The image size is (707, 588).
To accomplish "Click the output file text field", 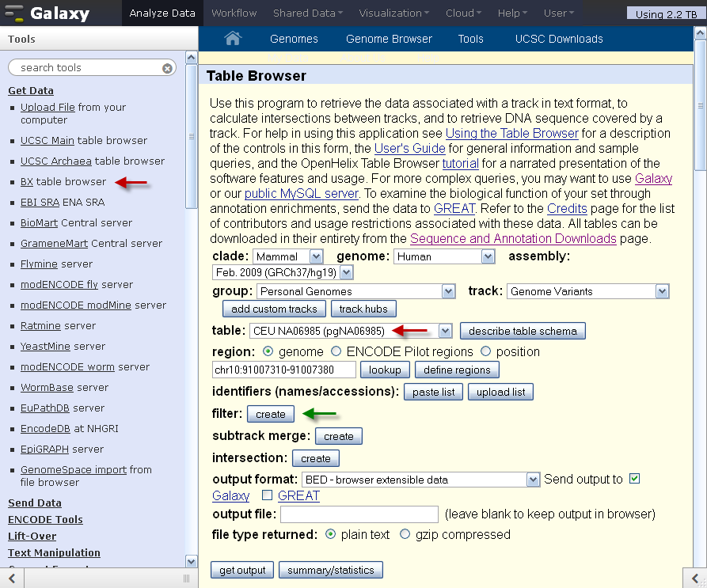I will [x=359, y=514].
